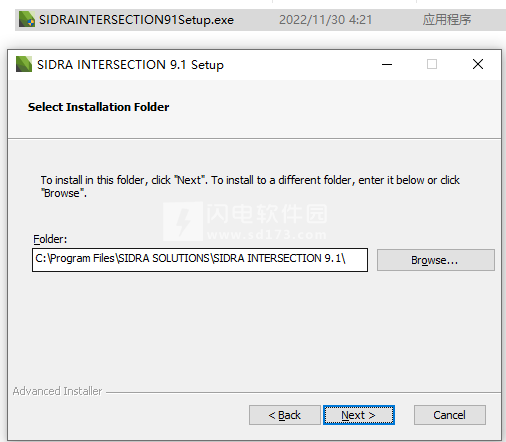
Task: Click the www.sd173.com watermark text
Action: tap(267, 235)
